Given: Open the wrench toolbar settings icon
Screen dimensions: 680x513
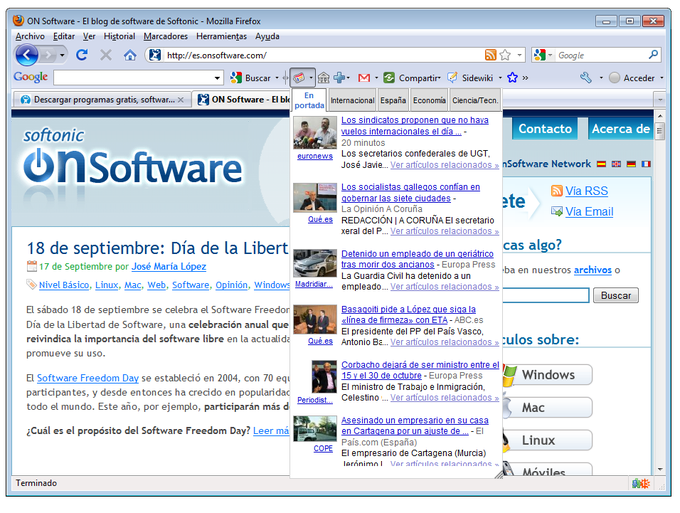Looking at the screenshot, I should coord(586,78).
